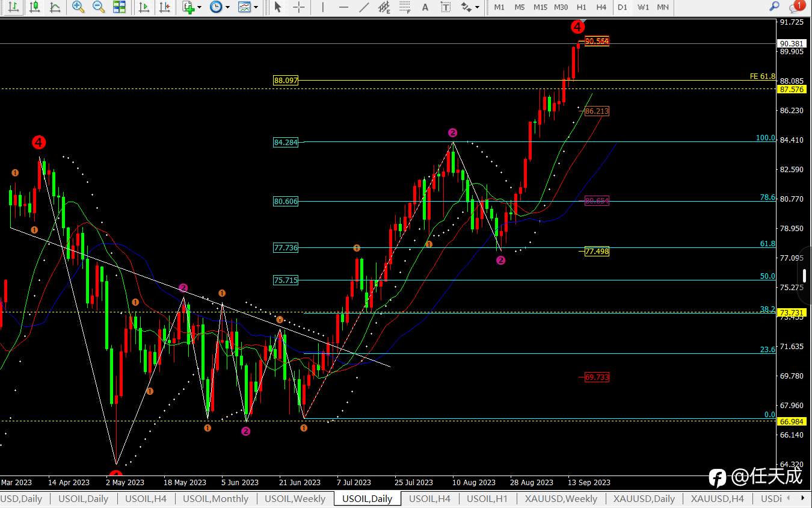Select the 75.715 Fibonacci level label
Image resolution: width=812 pixels, height=508 pixels.
286,280
